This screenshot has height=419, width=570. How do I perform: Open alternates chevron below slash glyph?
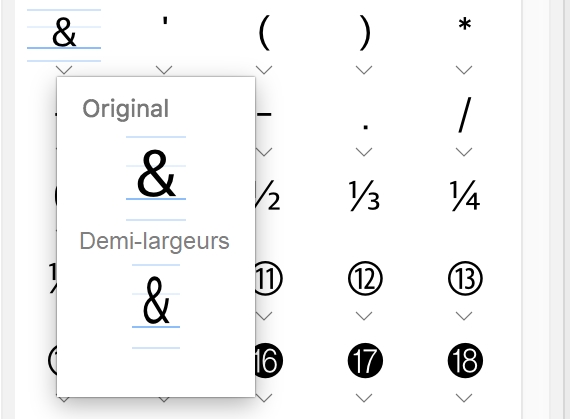464,152
